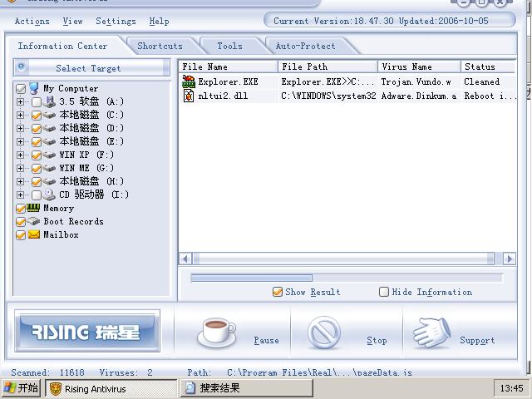Switch to the Auto-Protect tab
This screenshot has width=532, height=399.
[x=305, y=46]
